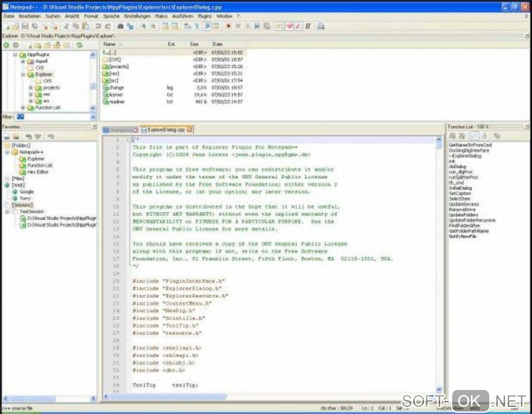Click the New file icon in the main toolbar
Image resolution: width=532 pixels, height=414 pixels.
point(7,26)
